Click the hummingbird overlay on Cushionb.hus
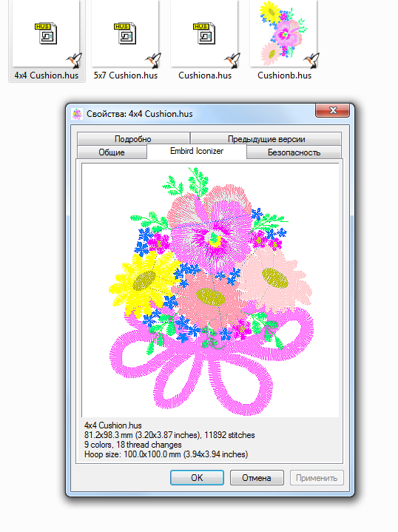398x532 pixels. [312, 60]
